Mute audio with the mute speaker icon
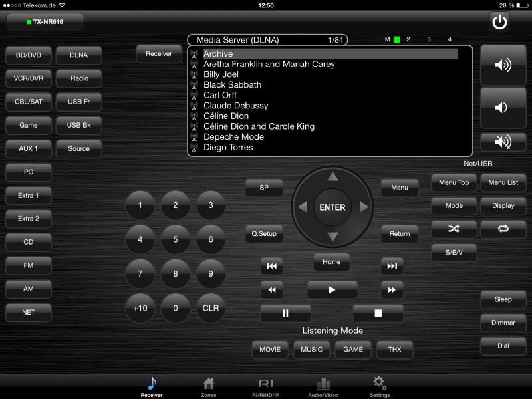 click(x=503, y=142)
